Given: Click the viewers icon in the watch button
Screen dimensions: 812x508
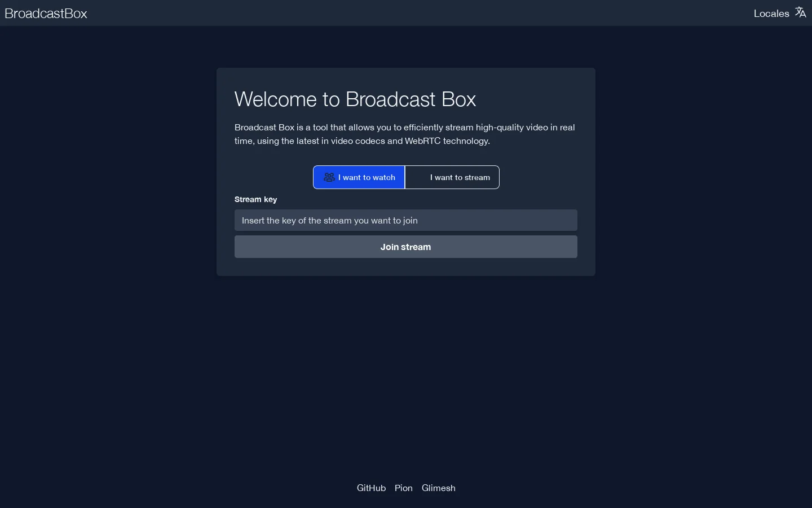Looking at the screenshot, I should (329, 177).
